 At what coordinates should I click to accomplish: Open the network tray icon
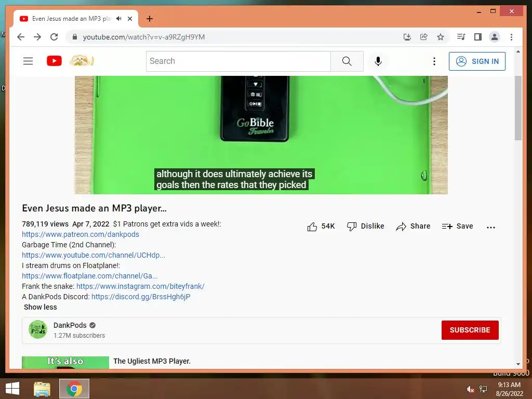(483, 389)
